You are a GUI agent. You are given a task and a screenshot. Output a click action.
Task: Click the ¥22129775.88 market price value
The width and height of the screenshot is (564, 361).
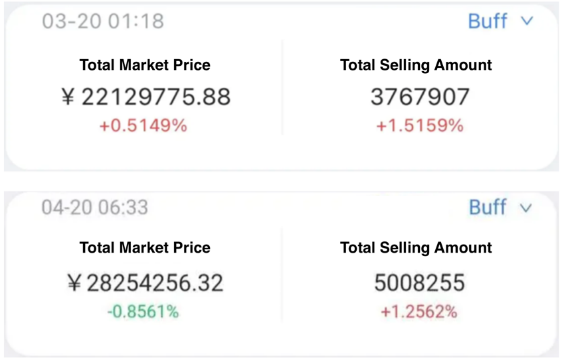click(146, 97)
